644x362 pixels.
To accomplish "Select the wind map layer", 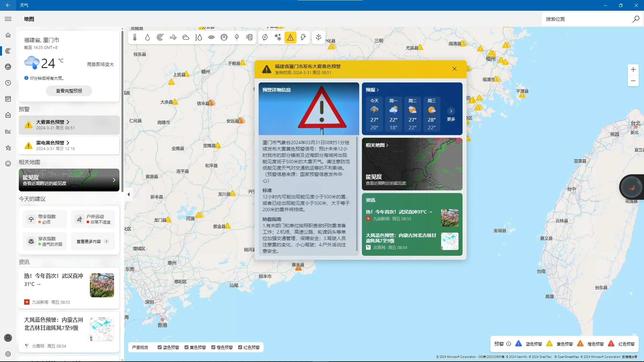I will pos(173,37).
